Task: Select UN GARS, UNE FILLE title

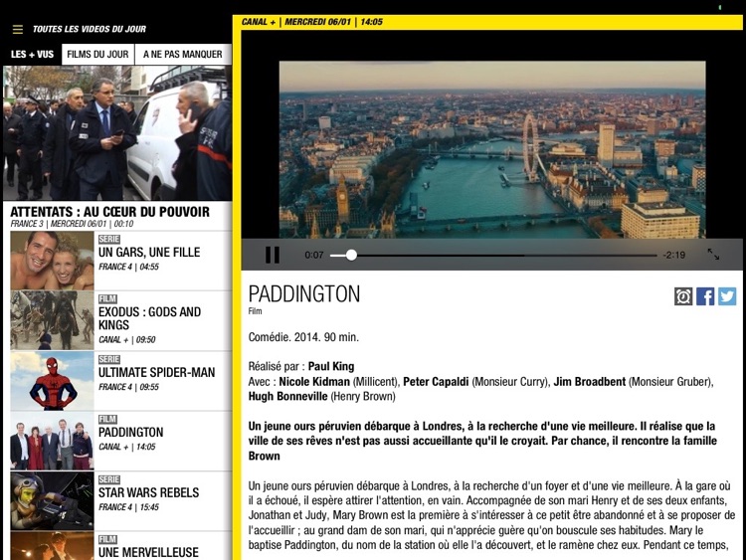Action: tap(149, 253)
